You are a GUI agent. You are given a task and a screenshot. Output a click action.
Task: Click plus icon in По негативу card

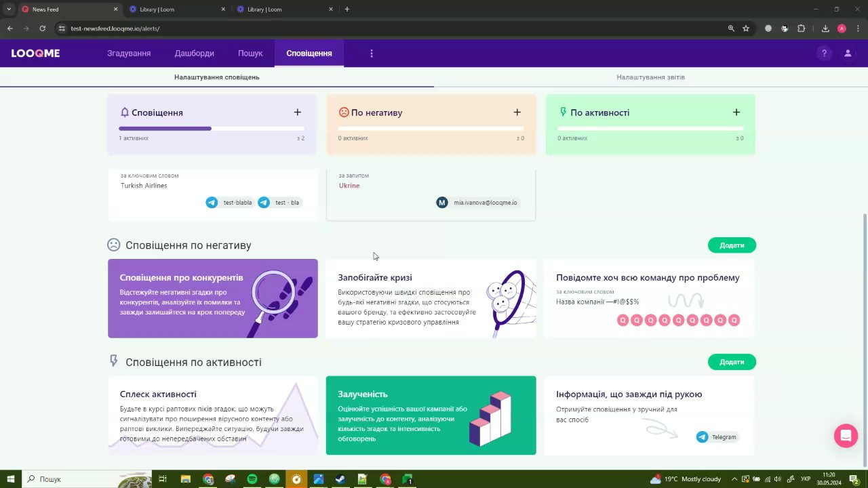tap(517, 112)
